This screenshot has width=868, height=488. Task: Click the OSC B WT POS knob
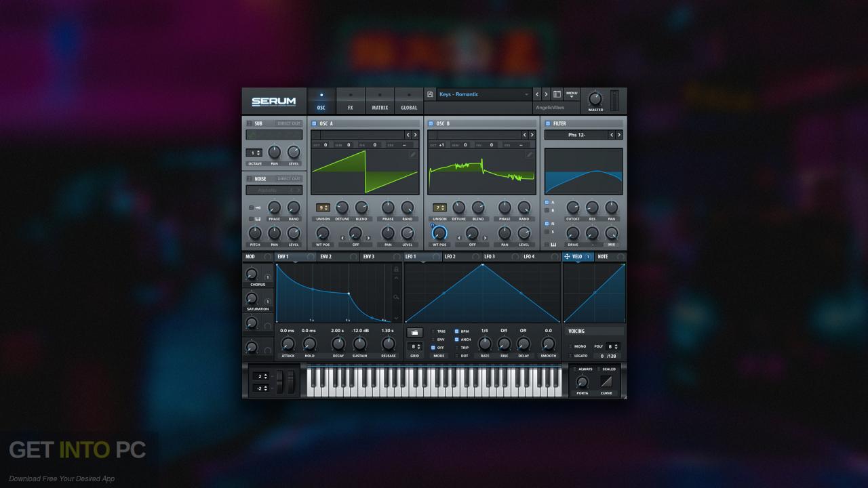click(x=439, y=233)
